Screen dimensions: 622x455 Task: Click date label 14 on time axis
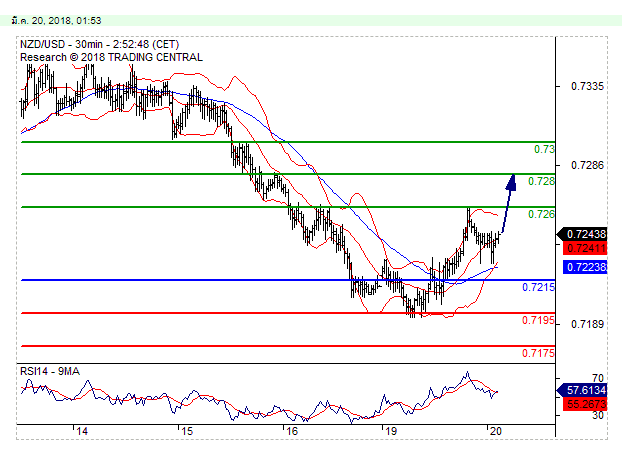(x=82, y=431)
